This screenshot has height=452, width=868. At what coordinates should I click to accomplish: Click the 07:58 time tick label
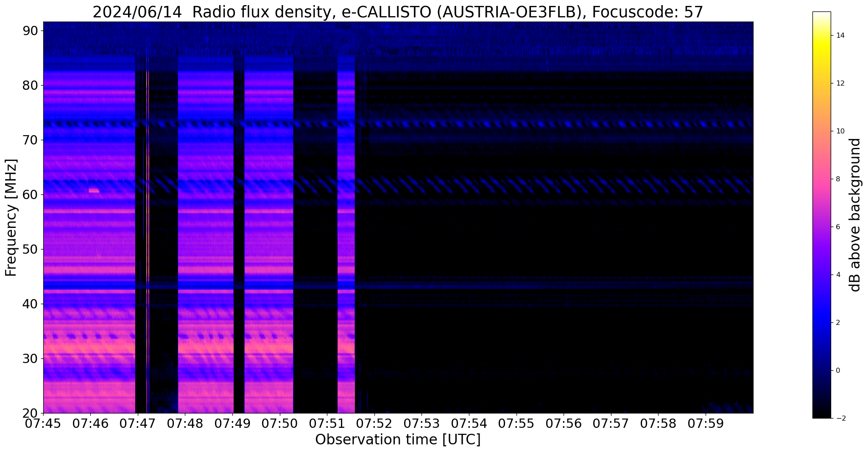658,423
